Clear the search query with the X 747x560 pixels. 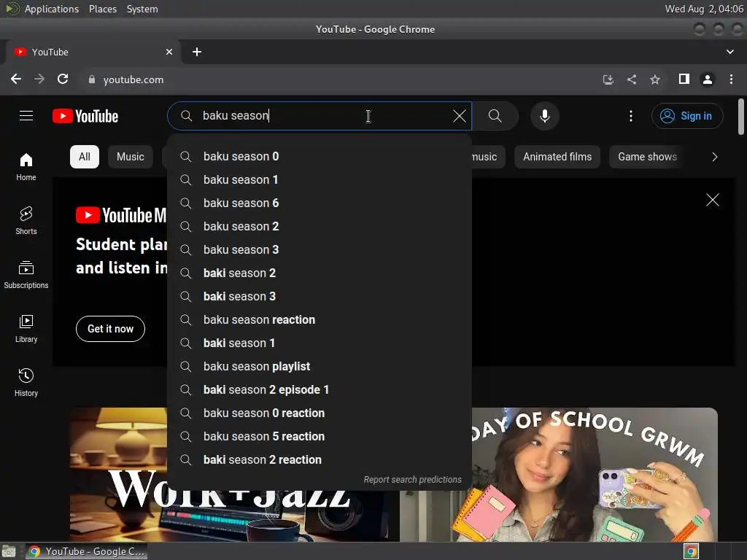460,116
